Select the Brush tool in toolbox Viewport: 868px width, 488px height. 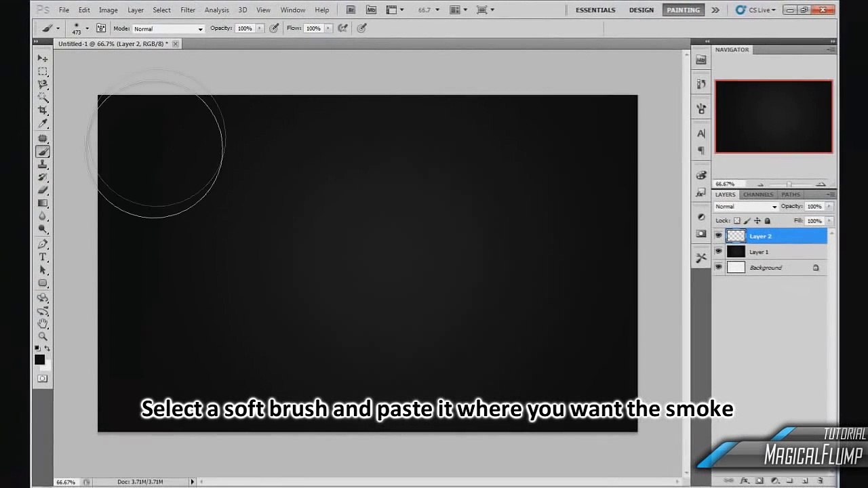(43, 152)
